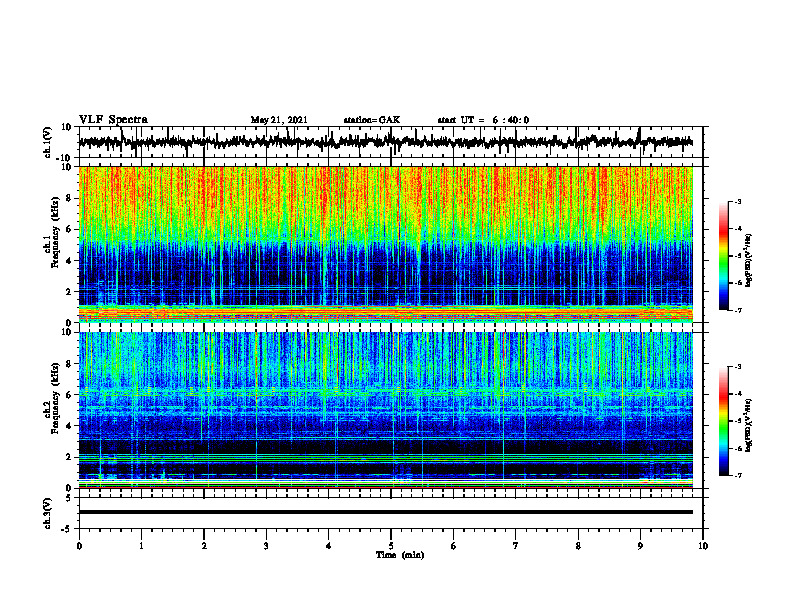Click the ch.2 spectrogram color scale bar
The width and height of the screenshot is (792, 612).
[x=723, y=421]
